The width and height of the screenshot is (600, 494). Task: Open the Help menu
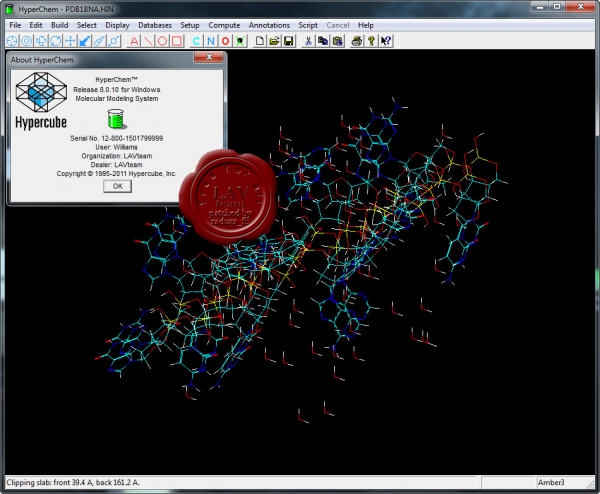click(365, 25)
